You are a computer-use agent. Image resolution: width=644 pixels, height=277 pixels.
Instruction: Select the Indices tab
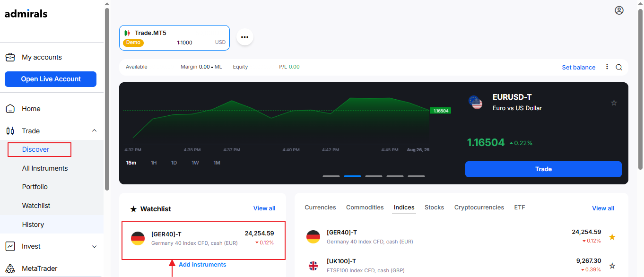[404, 207]
